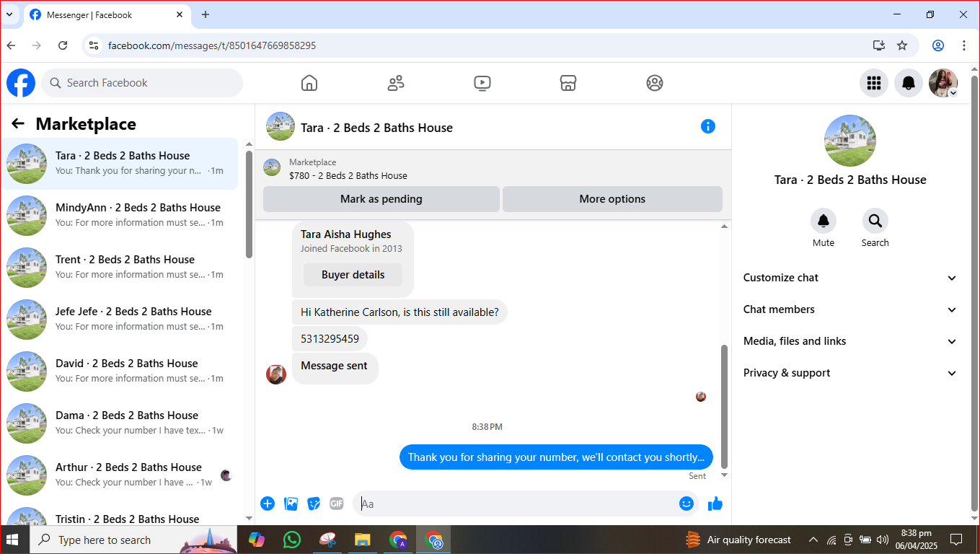Image resolution: width=980 pixels, height=554 pixels.
Task: Mute this conversation bell icon
Action: pos(824,221)
